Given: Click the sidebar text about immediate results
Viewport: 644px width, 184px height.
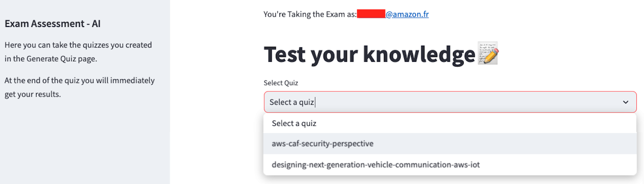Looking at the screenshot, I should 80,87.
